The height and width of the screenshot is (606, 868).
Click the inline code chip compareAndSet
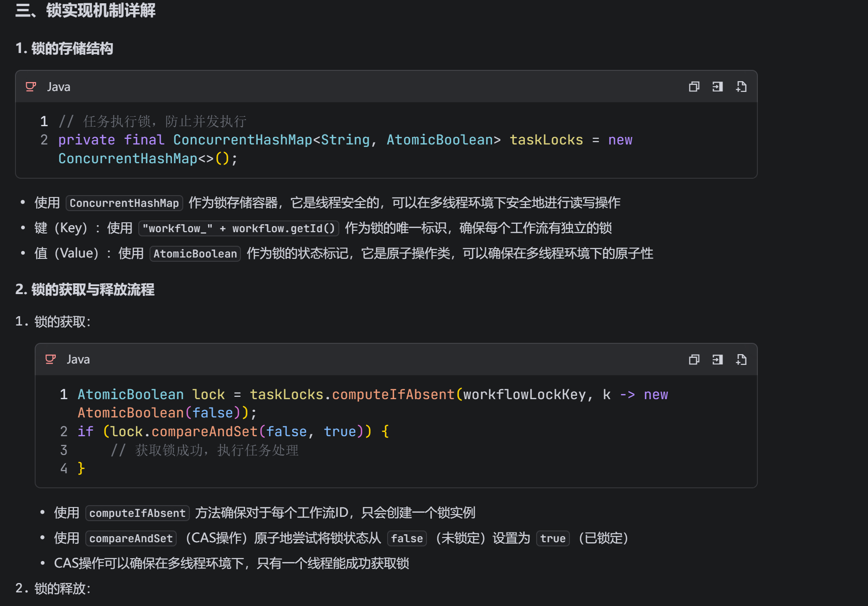tap(131, 538)
